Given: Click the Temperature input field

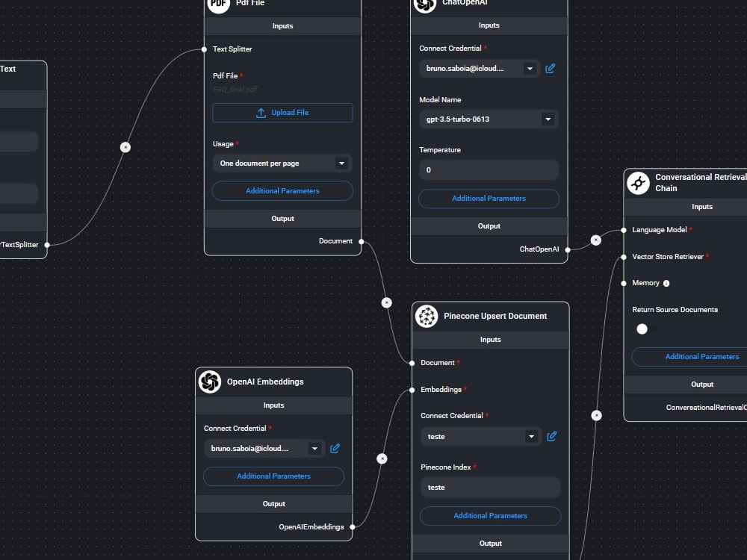Looking at the screenshot, I should [x=489, y=169].
